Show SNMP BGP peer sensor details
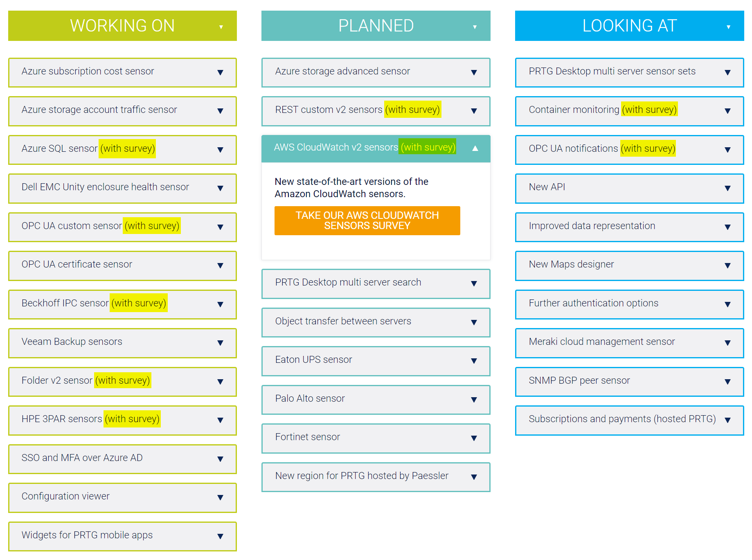This screenshot has width=752, height=560. tap(727, 382)
